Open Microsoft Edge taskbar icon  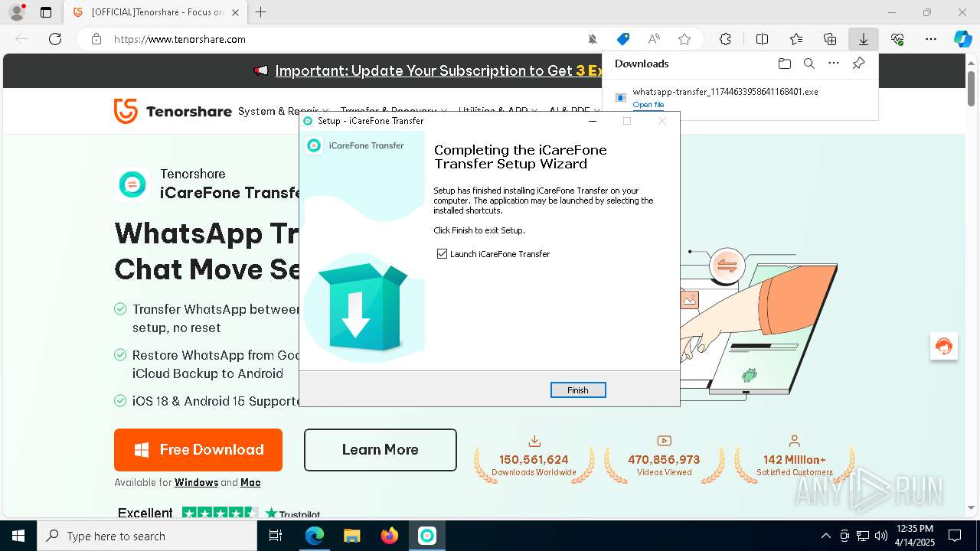[x=315, y=536]
